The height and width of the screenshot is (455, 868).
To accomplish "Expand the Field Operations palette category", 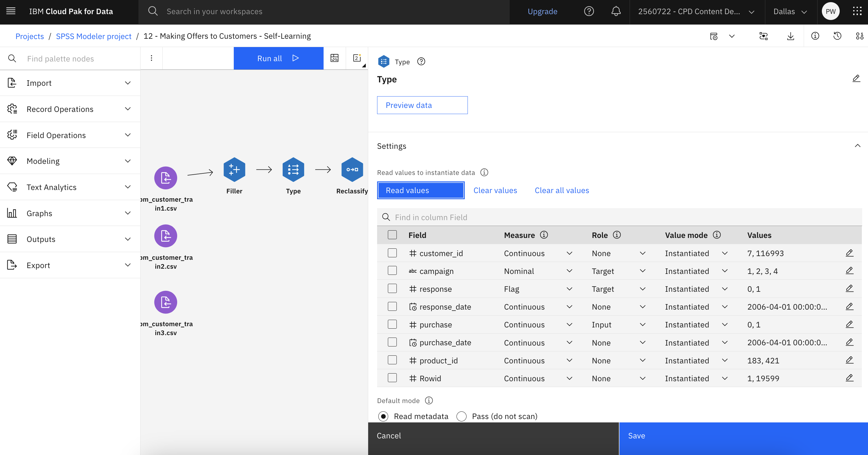I will (70, 135).
